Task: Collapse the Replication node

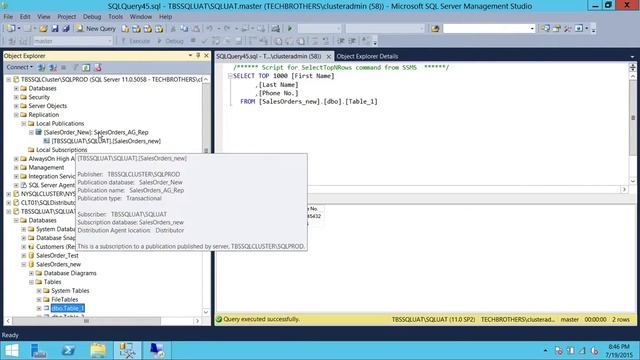Action: [16, 115]
